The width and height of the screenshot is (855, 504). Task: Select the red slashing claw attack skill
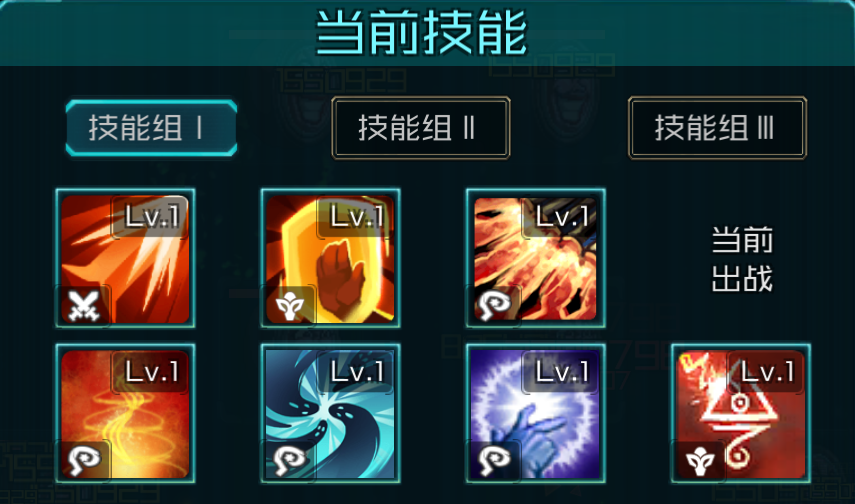[125, 259]
